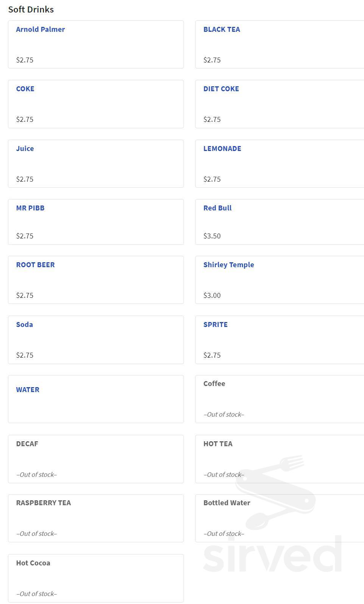This screenshot has width=364, height=604.
Task: Click the Soda menu item
Action: tap(25, 325)
